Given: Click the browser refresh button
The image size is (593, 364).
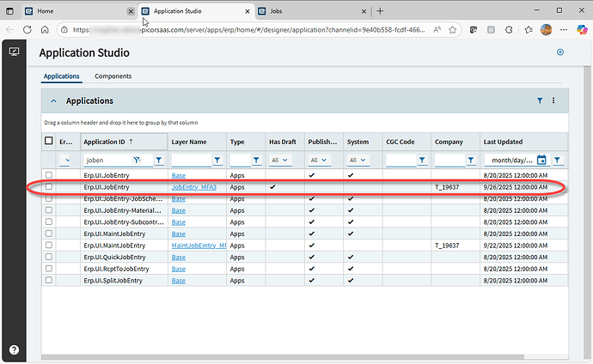Looking at the screenshot, I should [27, 29].
